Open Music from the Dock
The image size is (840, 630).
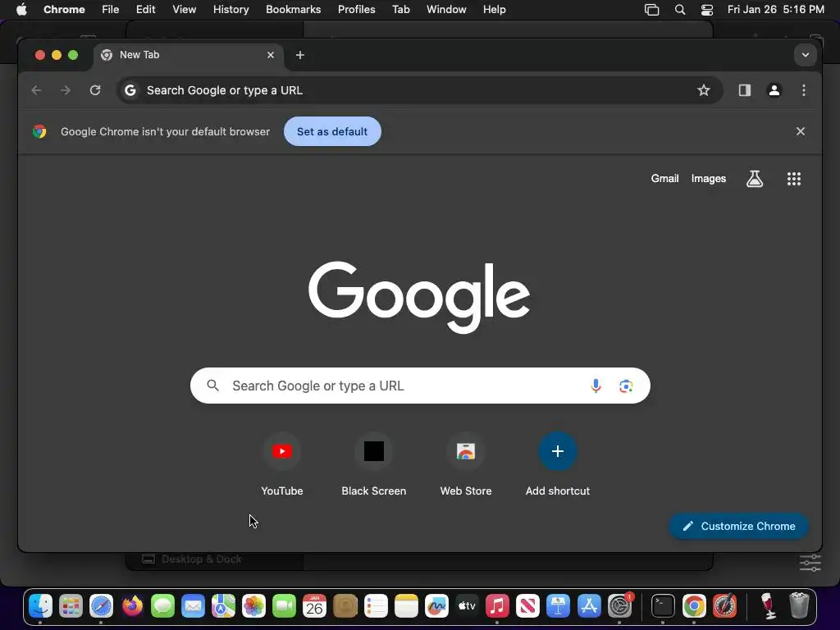[x=497, y=606]
